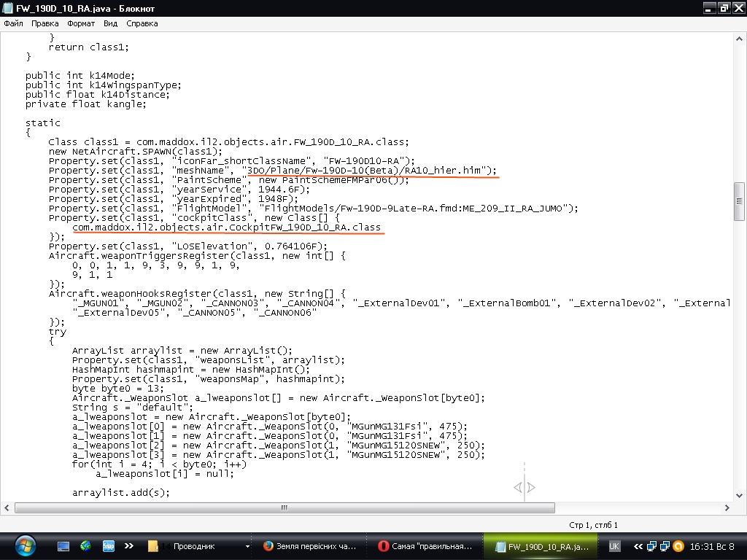
Task: Switch to Opera Самая правильная taskbar button
Action: [x=425, y=546]
